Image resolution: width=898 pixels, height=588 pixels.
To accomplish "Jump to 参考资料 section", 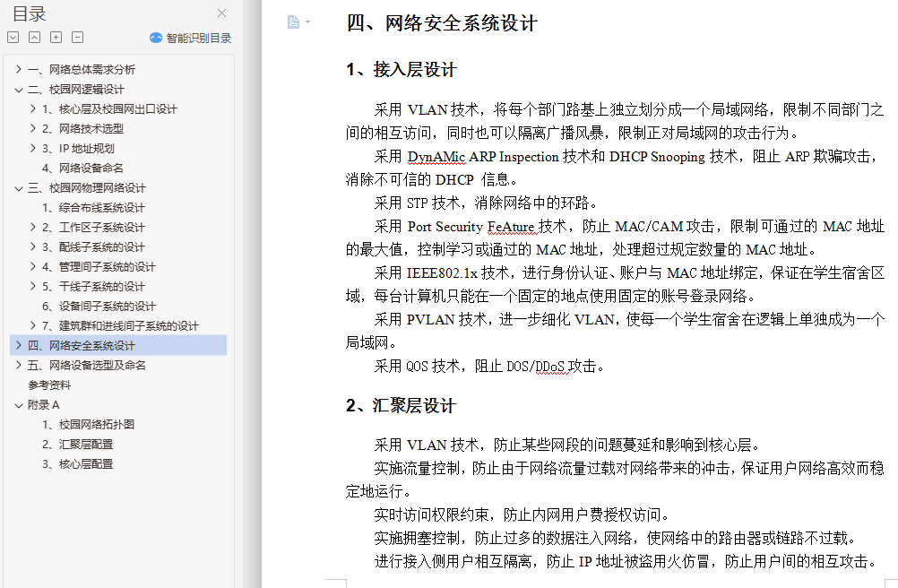I will [x=49, y=385].
